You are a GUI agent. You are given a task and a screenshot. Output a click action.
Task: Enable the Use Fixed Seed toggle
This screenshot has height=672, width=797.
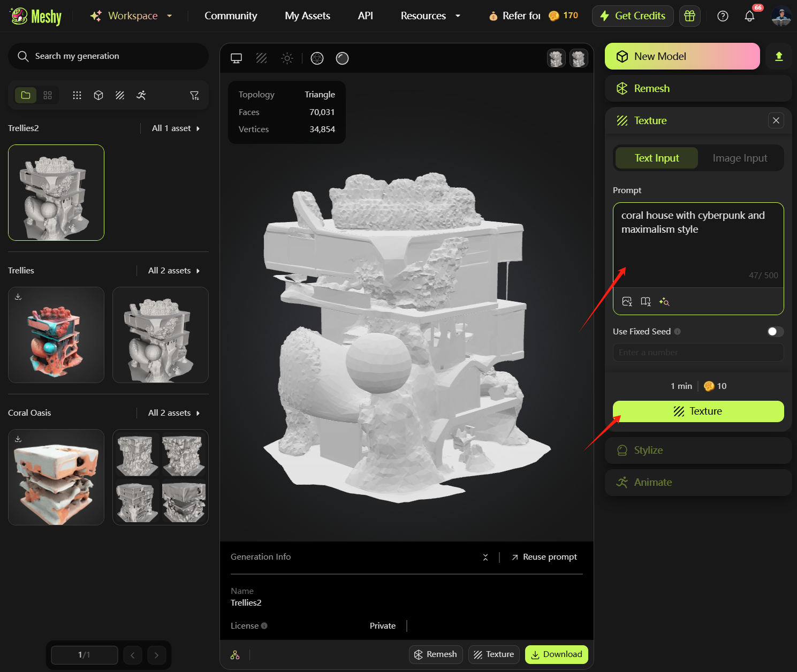click(775, 332)
